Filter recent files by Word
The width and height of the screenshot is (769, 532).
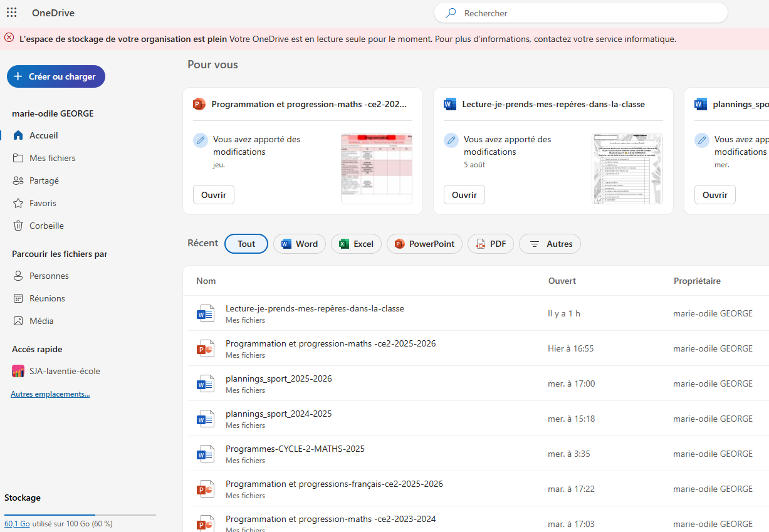tap(300, 244)
